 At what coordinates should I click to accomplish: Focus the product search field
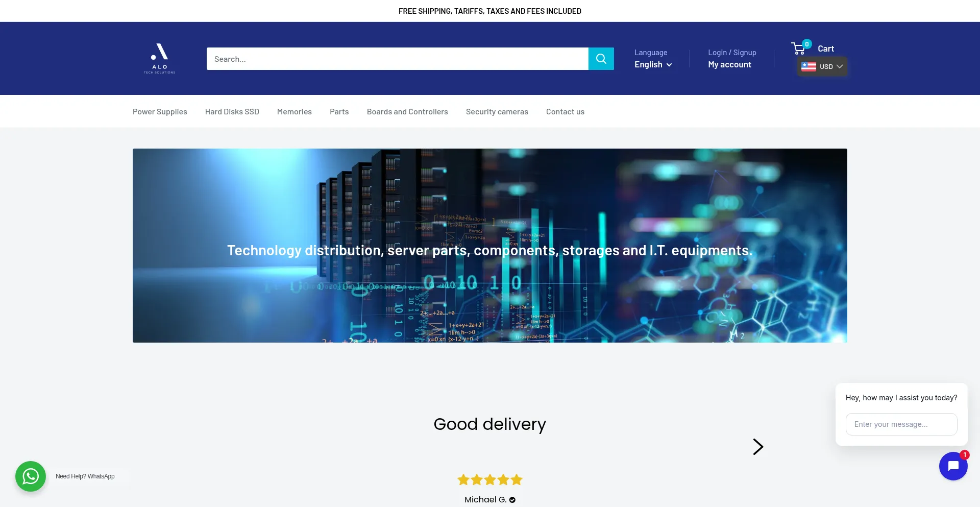397,59
